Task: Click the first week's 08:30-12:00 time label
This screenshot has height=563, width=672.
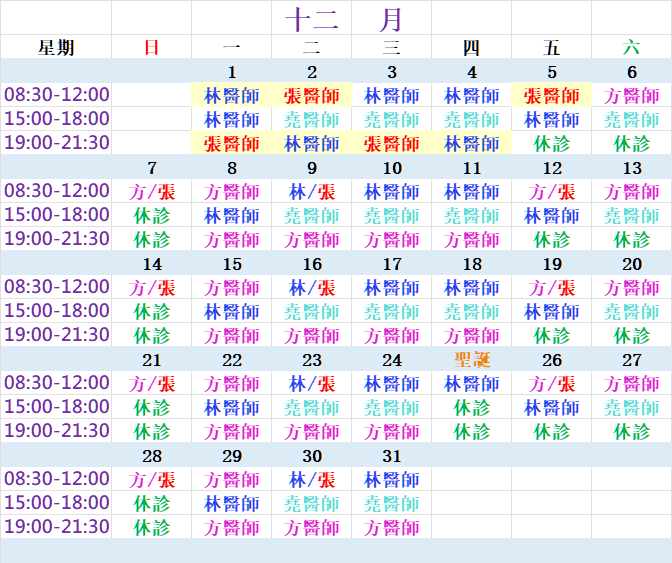Action: pos(56,95)
